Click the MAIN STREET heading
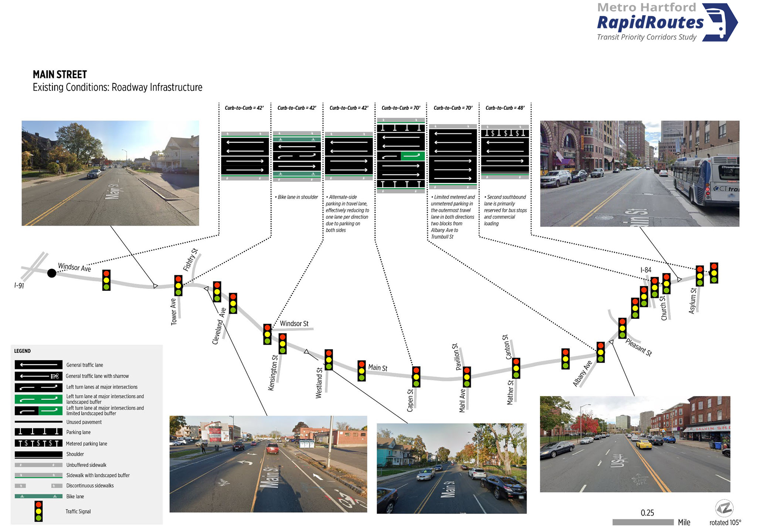Viewport: 757px width, 532px height. coord(60,75)
